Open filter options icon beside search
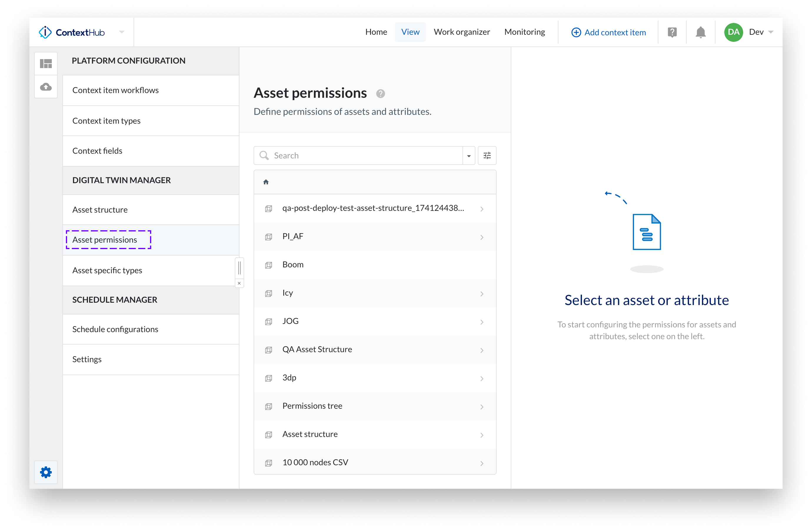Image resolution: width=812 pixels, height=530 pixels. click(x=487, y=156)
